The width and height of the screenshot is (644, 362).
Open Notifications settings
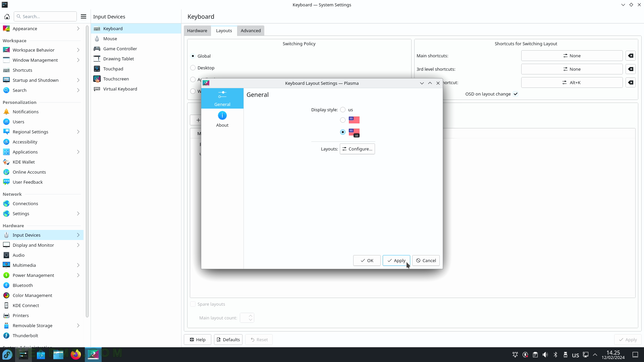42,112
